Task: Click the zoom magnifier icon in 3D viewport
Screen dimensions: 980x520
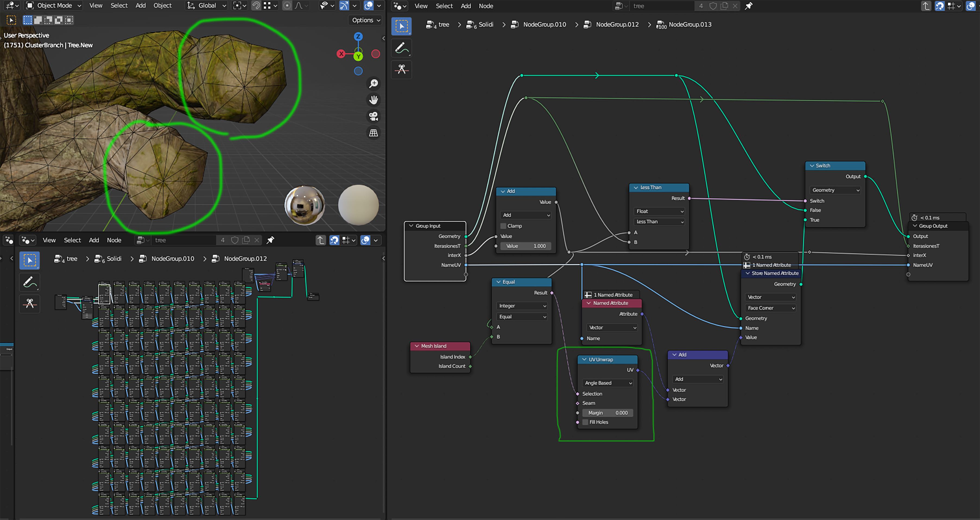Action: point(374,83)
